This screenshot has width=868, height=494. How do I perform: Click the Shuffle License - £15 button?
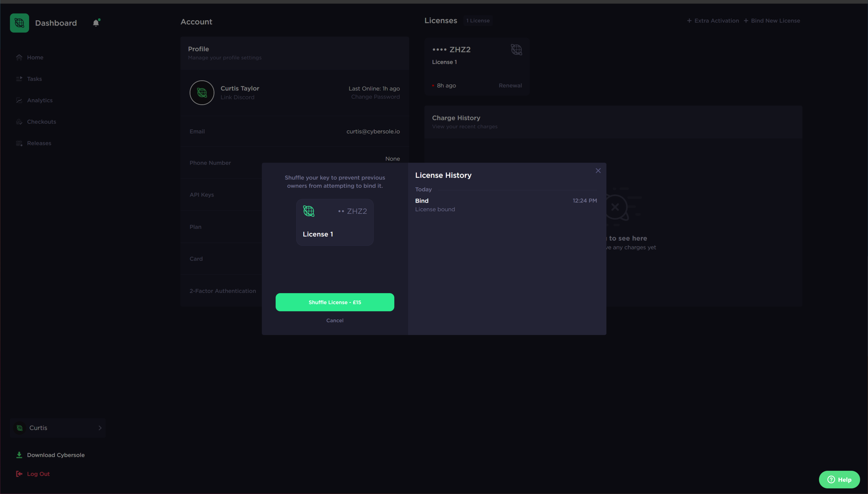pos(335,302)
